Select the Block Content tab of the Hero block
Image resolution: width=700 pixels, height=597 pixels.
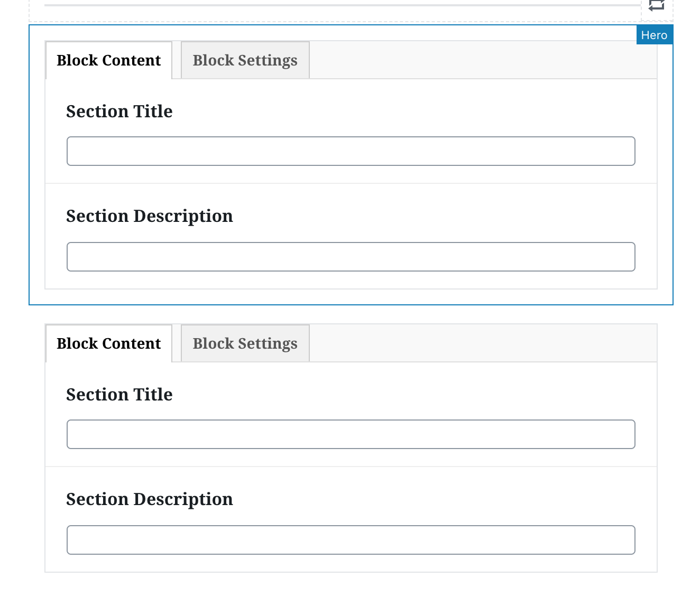[x=108, y=60]
